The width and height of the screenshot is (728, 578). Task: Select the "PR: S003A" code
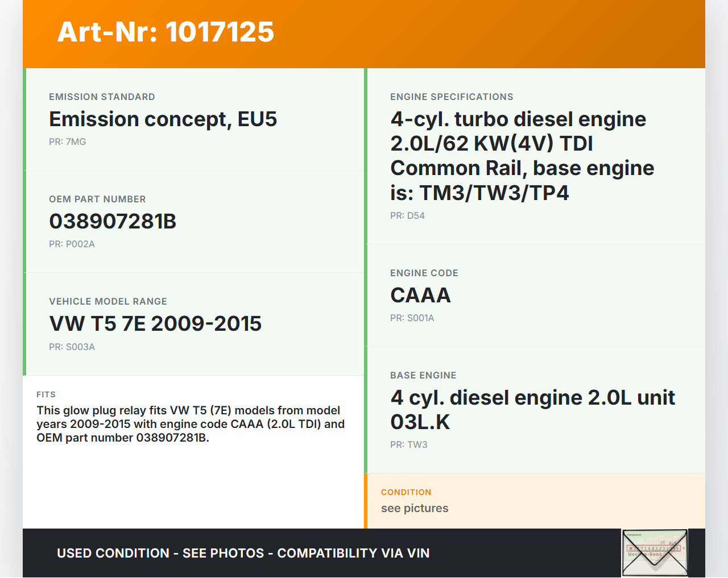pyautogui.click(x=72, y=347)
